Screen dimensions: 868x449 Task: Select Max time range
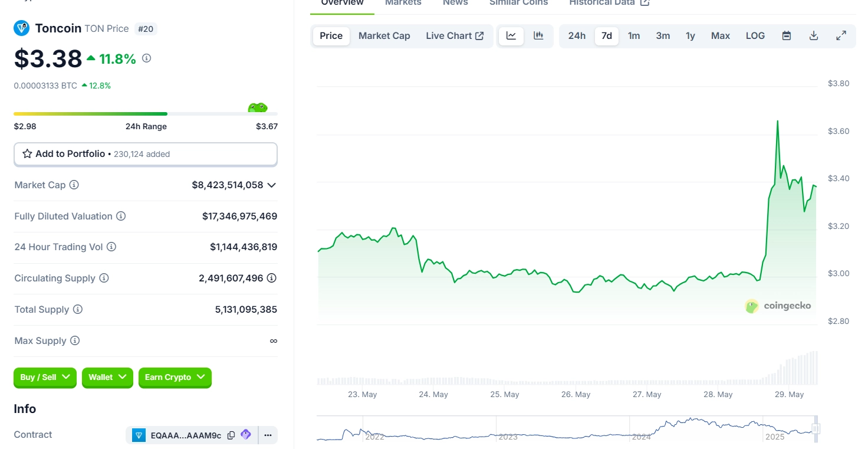[721, 36]
